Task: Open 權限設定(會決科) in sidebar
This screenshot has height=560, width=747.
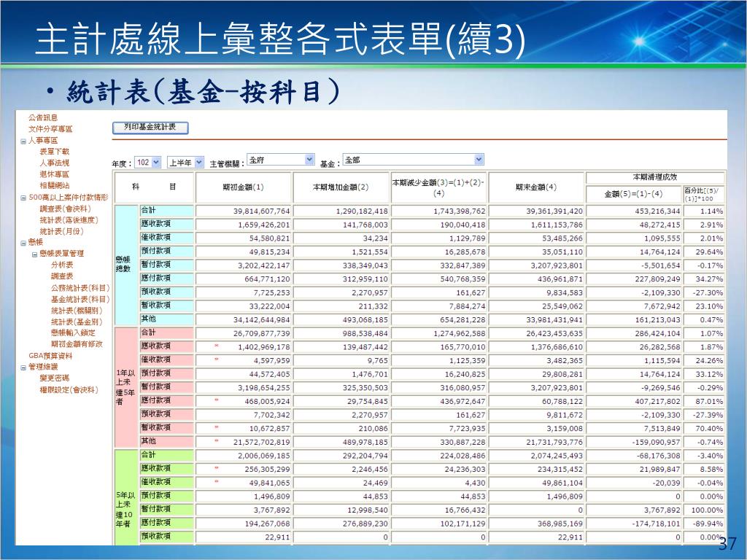Action: coord(69,390)
